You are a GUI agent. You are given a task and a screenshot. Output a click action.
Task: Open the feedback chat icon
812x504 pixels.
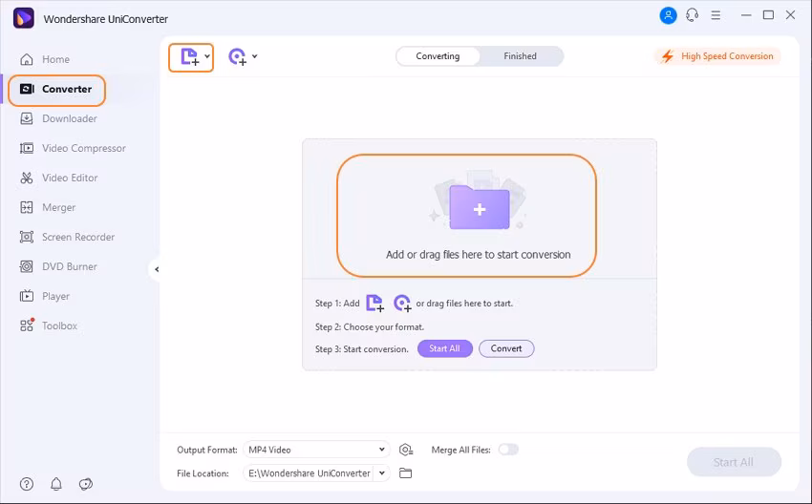click(86, 484)
